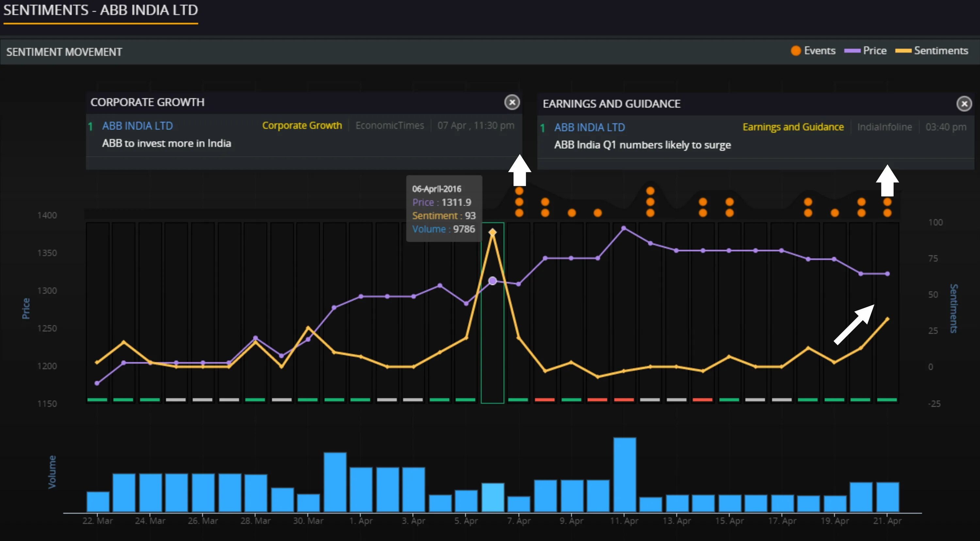Open ABB INDIA LTD link in Earnings panel
This screenshot has width=980, height=541.
589,127
